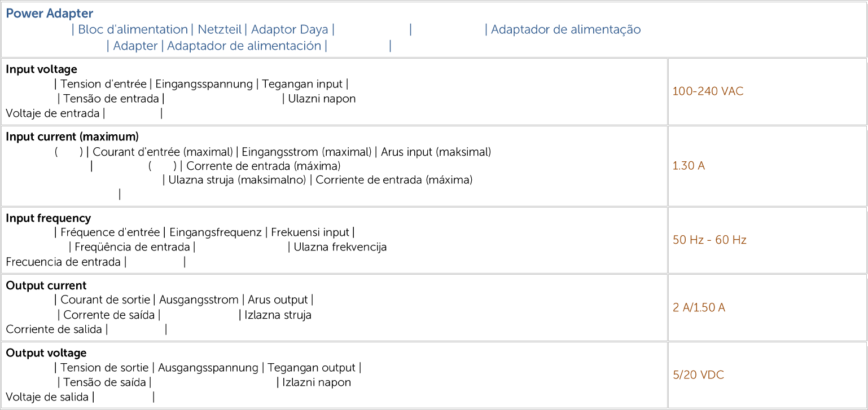Click the Adaptor Daya text
The image size is (868, 410).
coord(290,29)
